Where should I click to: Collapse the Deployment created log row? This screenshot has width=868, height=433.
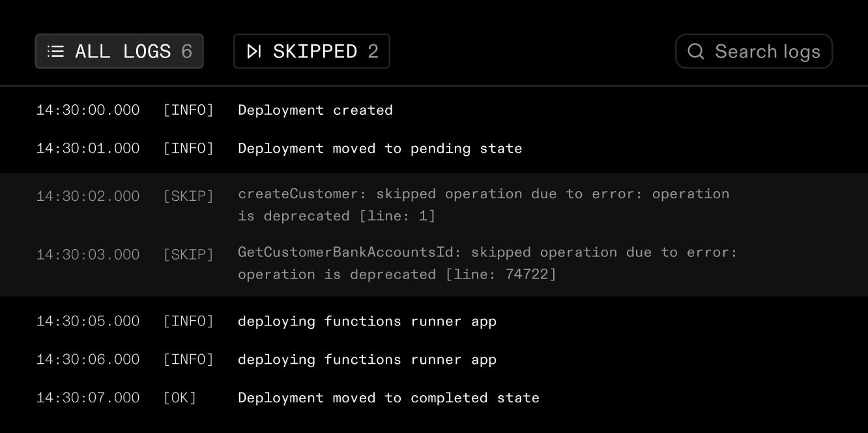point(315,110)
